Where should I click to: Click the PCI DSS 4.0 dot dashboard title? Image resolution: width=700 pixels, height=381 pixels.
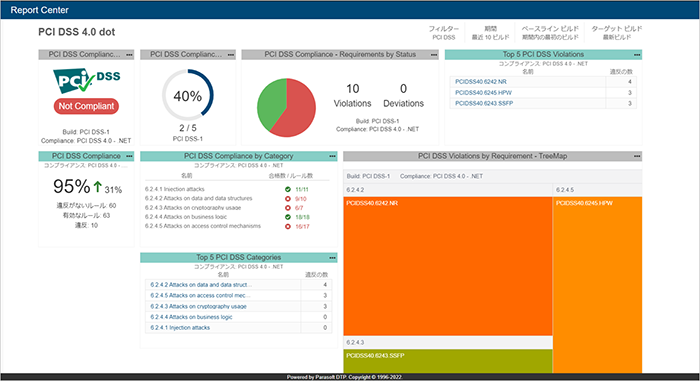click(x=76, y=32)
